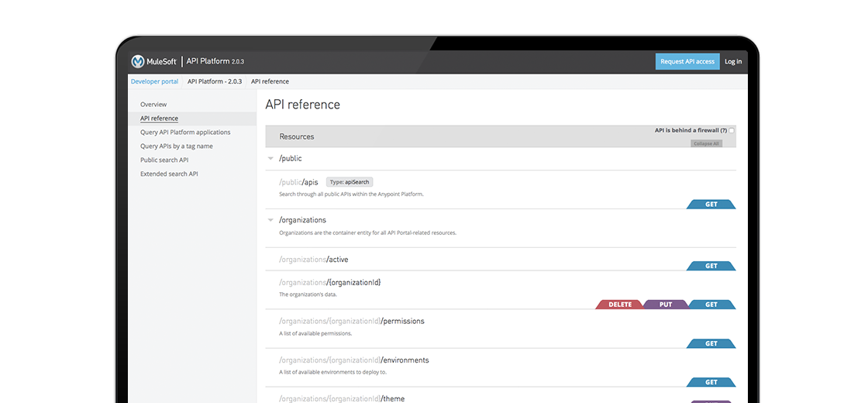Click 'Search through all public APIs' description

352,195
